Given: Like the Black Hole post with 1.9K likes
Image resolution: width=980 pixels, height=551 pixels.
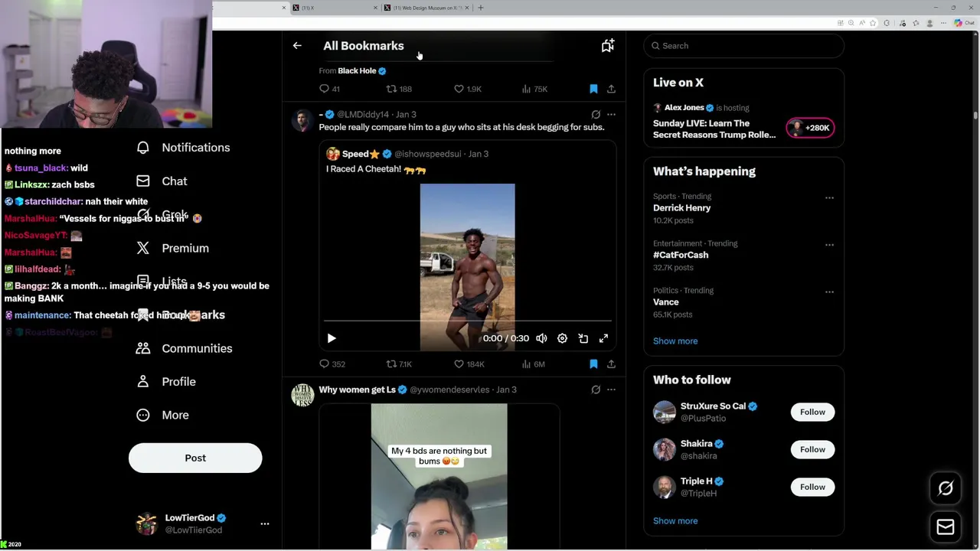Looking at the screenshot, I should click(x=467, y=89).
